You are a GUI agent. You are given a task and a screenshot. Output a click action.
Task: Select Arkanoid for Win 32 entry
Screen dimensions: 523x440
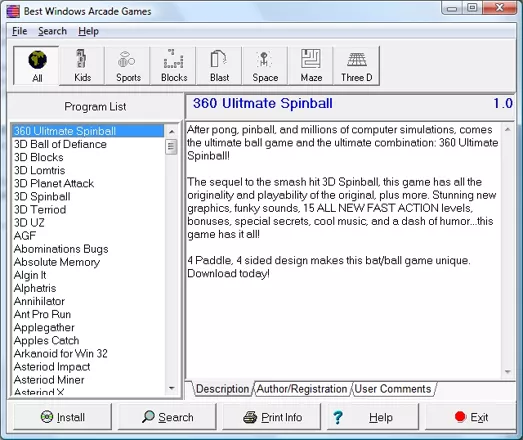61,354
